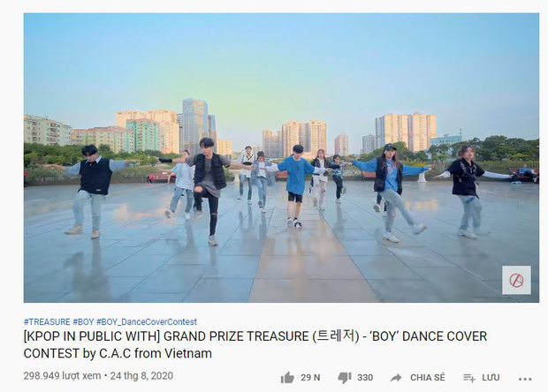The height and width of the screenshot is (392, 548).
Task: Open the #BOY hashtag link
Action: [x=83, y=322]
